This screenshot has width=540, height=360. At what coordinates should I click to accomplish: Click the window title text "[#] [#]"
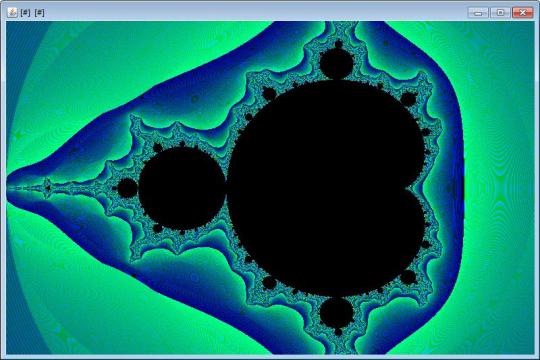[32, 13]
